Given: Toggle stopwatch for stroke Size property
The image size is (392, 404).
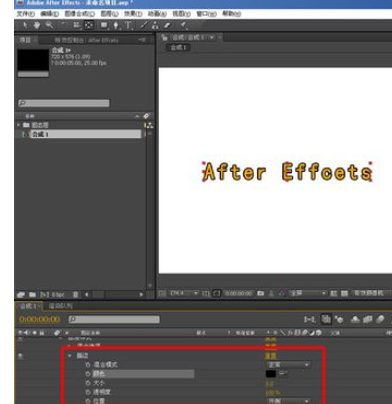Looking at the screenshot, I should [x=88, y=383].
